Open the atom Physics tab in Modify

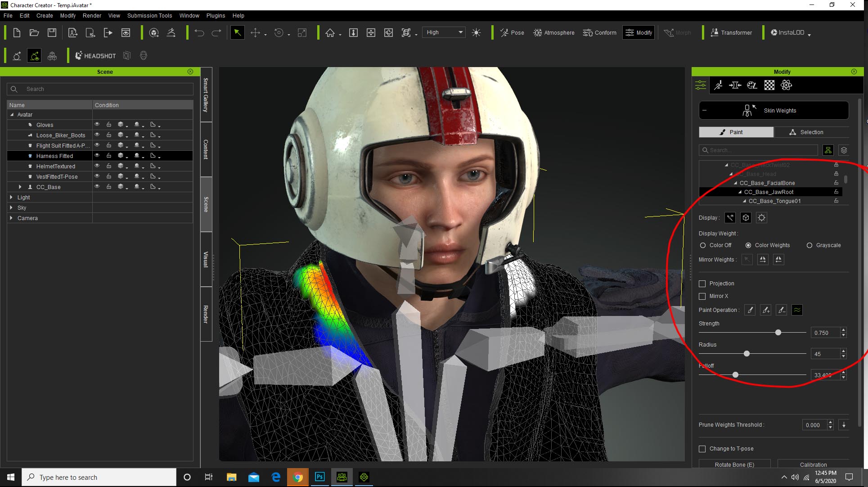pos(786,85)
